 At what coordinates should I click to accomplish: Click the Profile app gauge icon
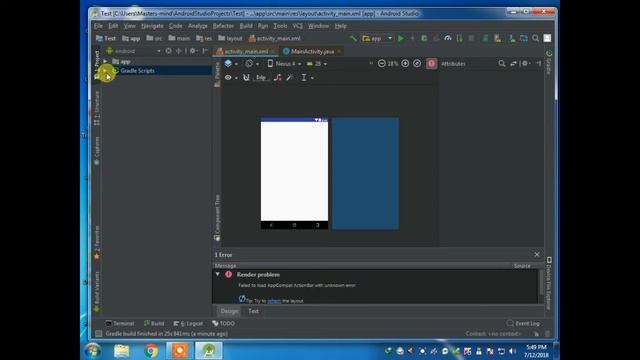click(448, 38)
